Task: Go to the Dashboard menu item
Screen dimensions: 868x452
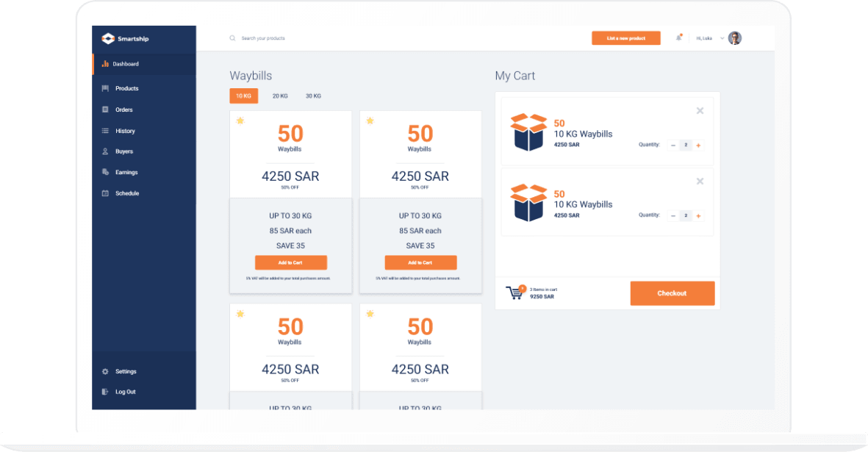Action: [144, 64]
